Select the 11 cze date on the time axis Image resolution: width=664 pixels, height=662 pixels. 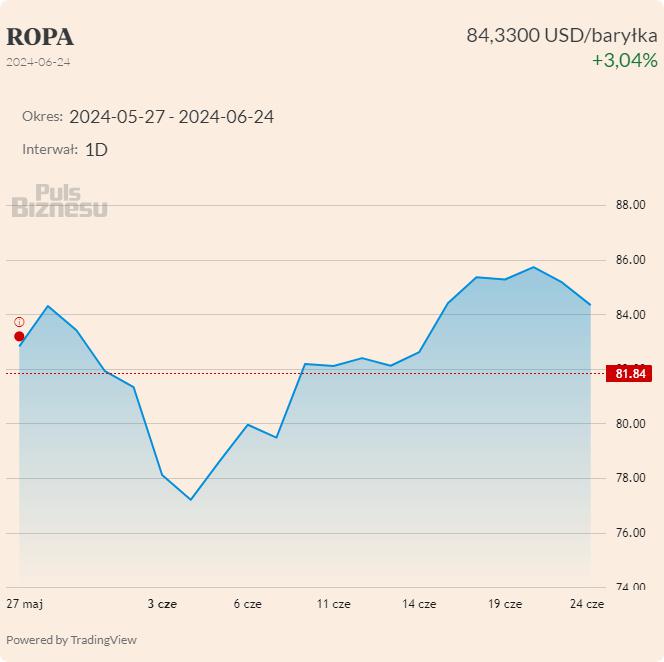pos(334,604)
